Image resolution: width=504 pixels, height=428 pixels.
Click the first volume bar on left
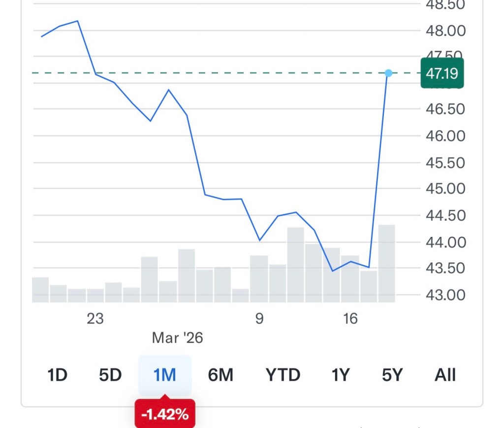point(40,290)
